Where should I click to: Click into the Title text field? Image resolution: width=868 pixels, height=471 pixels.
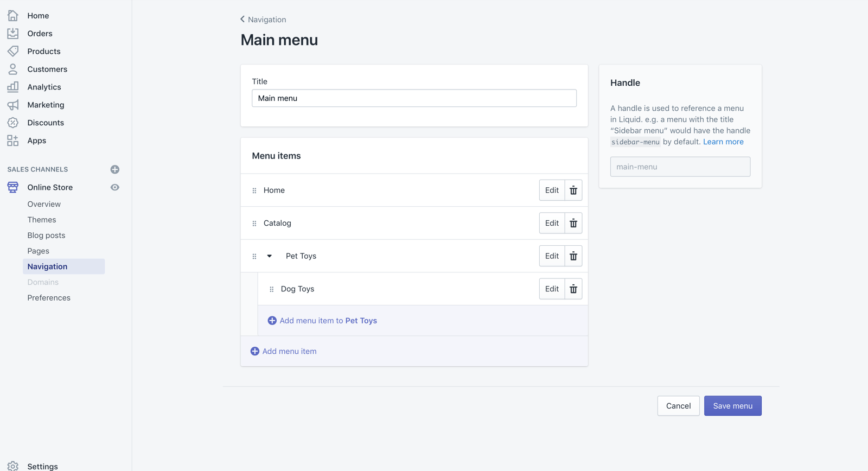click(414, 98)
